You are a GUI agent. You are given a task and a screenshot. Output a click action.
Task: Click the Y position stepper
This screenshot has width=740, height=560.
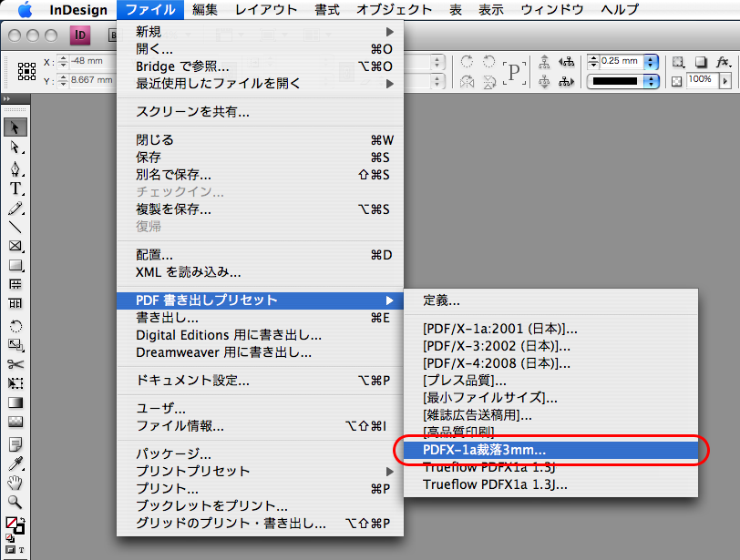63,81
